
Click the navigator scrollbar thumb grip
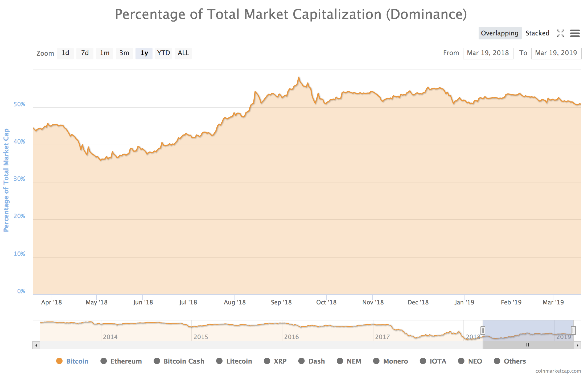click(528, 345)
